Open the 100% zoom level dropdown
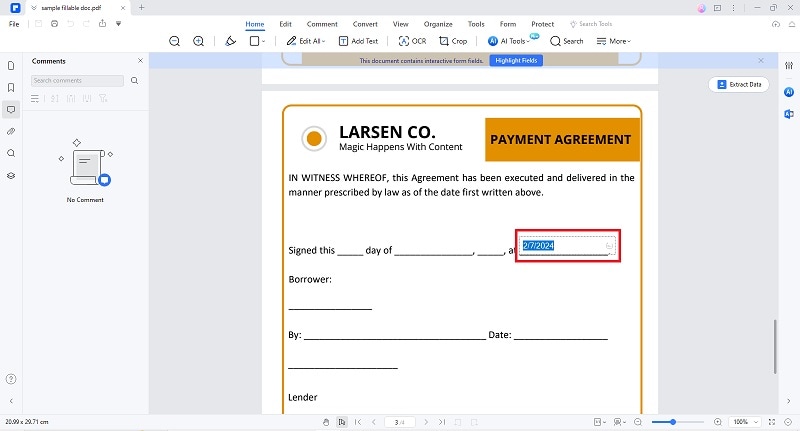The image size is (800, 431). pos(746,422)
